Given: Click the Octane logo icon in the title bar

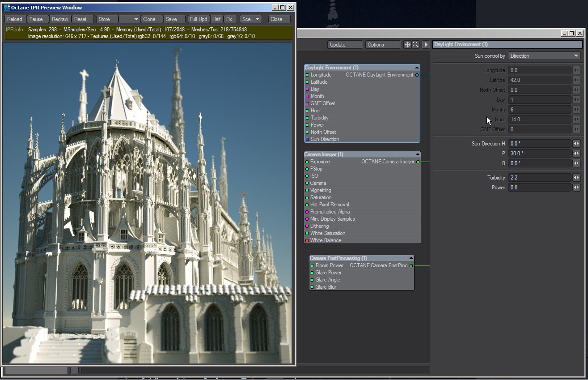Looking at the screenshot, I should click(x=7, y=8).
